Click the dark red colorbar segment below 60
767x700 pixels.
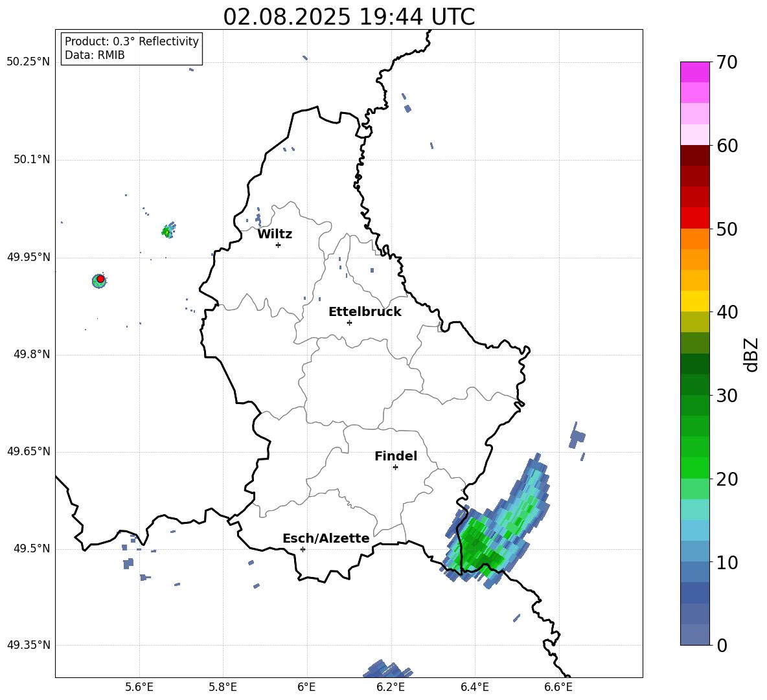(x=694, y=155)
